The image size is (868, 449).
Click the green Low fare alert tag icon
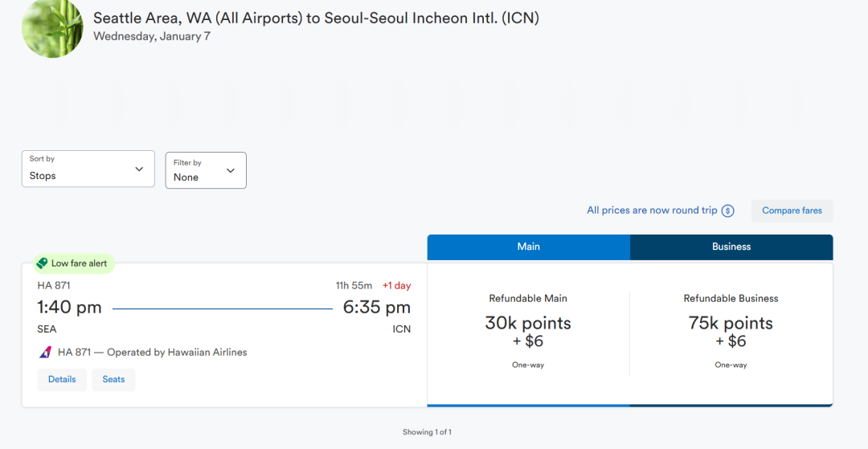(x=42, y=263)
